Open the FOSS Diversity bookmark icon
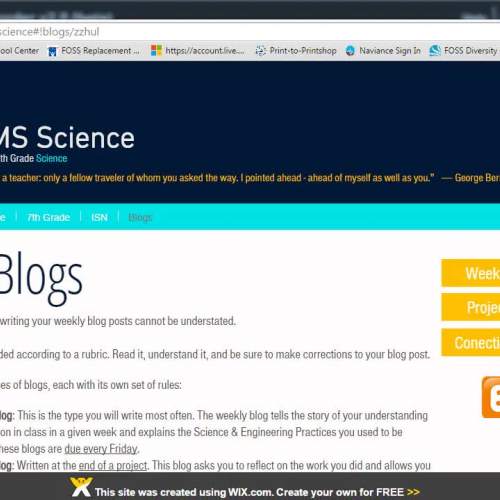 pyautogui.click(x=435, y=51)
